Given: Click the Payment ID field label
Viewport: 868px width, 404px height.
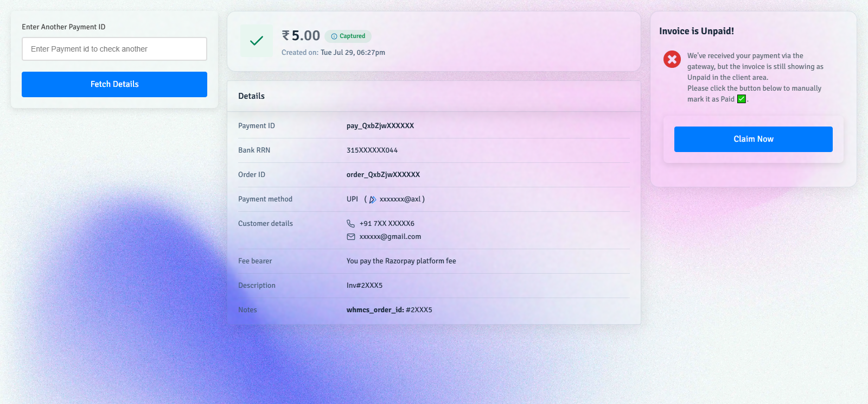Looking at the screenshot, I should coord(257,126).
